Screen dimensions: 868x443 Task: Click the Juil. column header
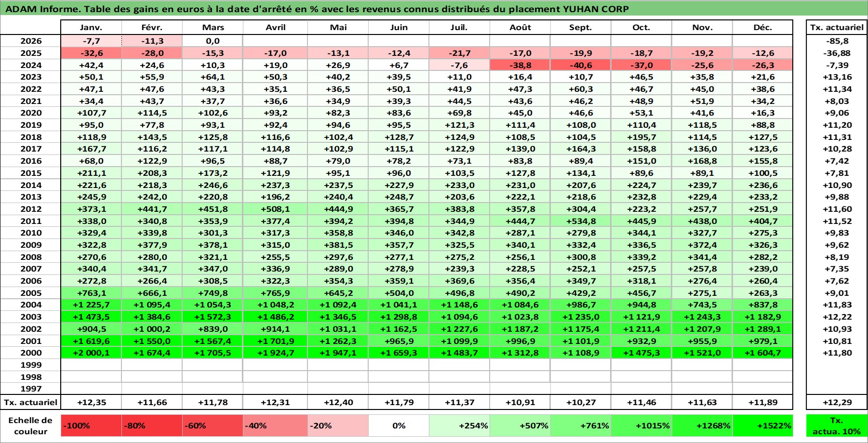pyautogui.click(x=460, y=27)
